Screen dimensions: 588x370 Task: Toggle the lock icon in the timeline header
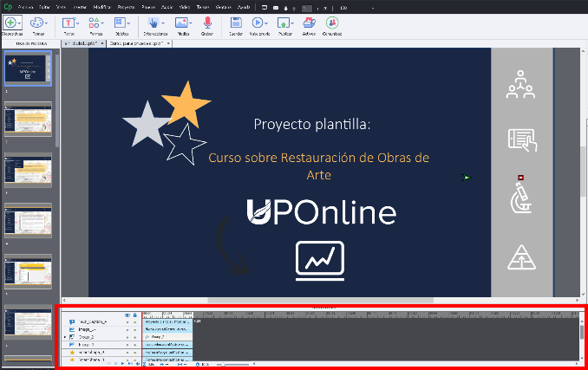click(x=135, y=314)
